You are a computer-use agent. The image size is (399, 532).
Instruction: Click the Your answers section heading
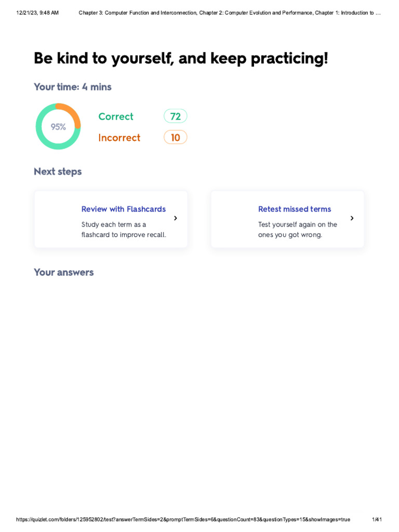click(x=64, y=272)
